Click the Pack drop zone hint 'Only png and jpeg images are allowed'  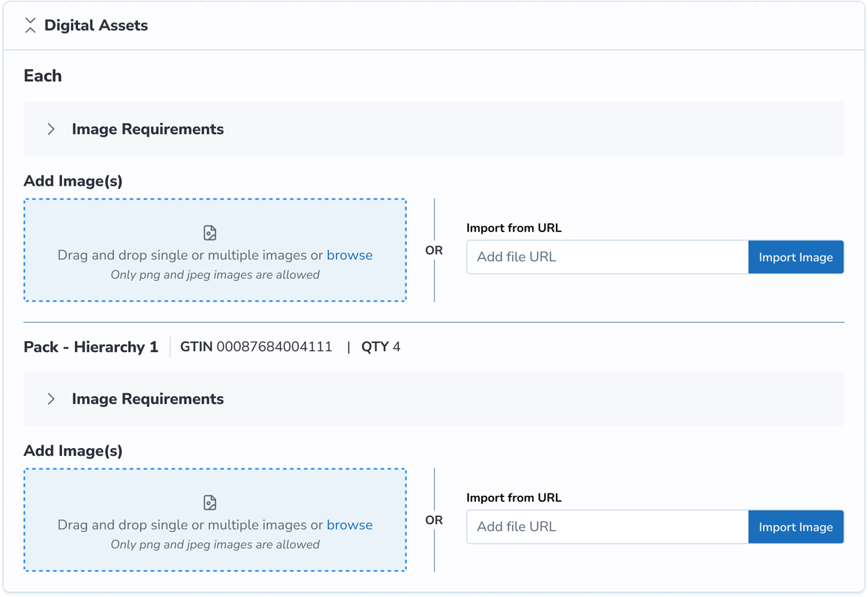[x=215, y=545]
